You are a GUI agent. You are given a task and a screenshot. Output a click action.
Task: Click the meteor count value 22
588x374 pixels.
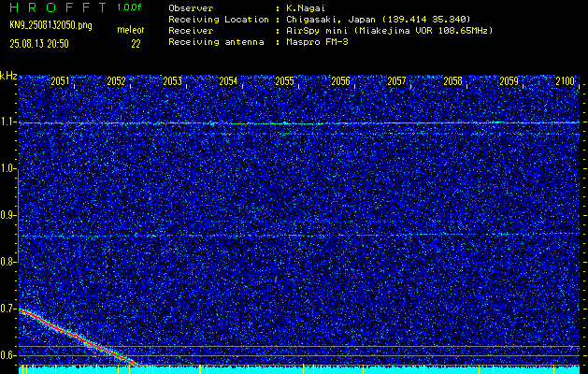(136, 44)
